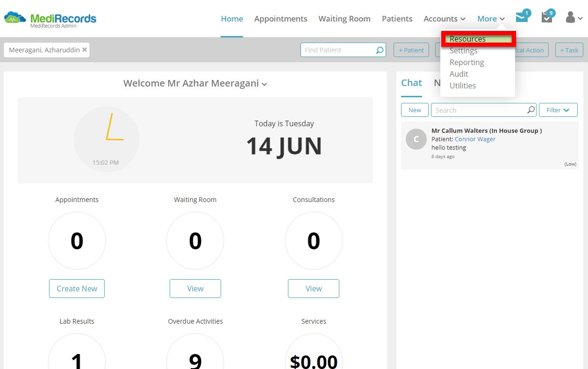Open the chat Filter dropdown
This screenshot has height=369, width=588.
tap(558, 110)
